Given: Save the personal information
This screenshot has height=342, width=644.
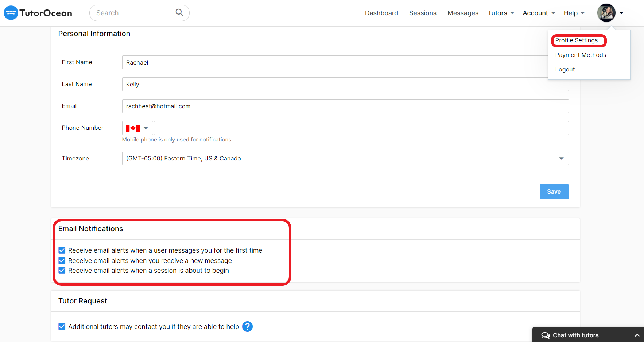Looking at the screenshot, I should 554,192.
